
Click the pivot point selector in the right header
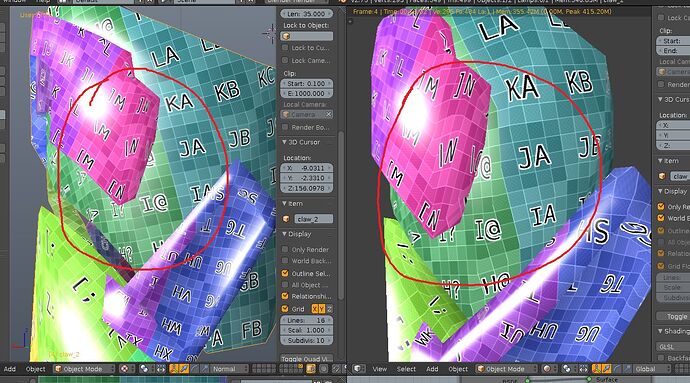pos(569,369)
